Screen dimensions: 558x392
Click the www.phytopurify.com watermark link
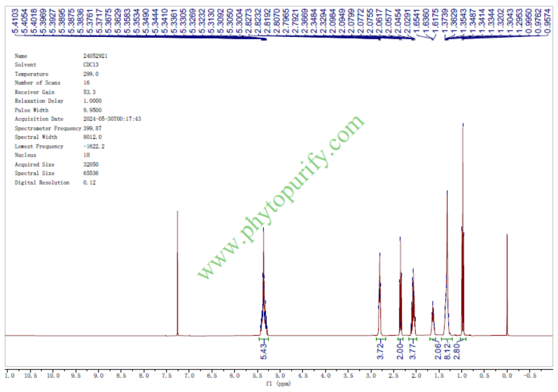point(280,198)
